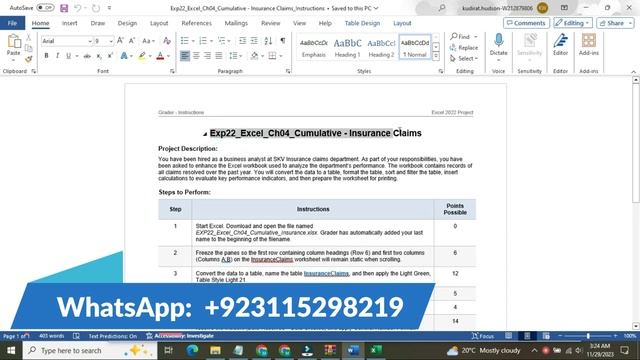Undo the last action
Image resolution: width=640 pixels, height=360 pixels.
[77, 8]
